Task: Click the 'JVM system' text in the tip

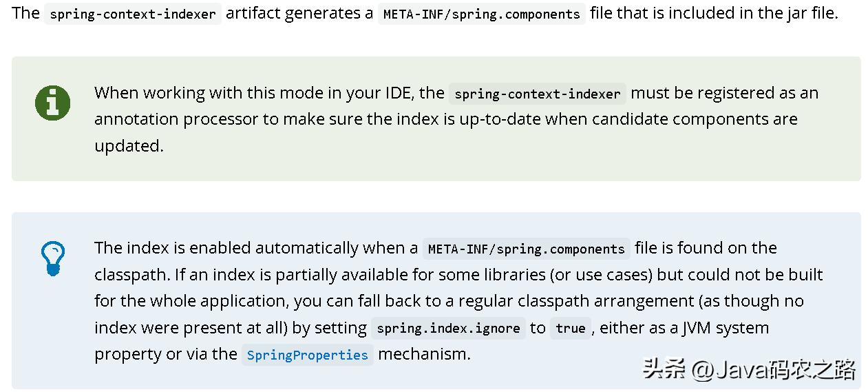Action: click(726, 328)
